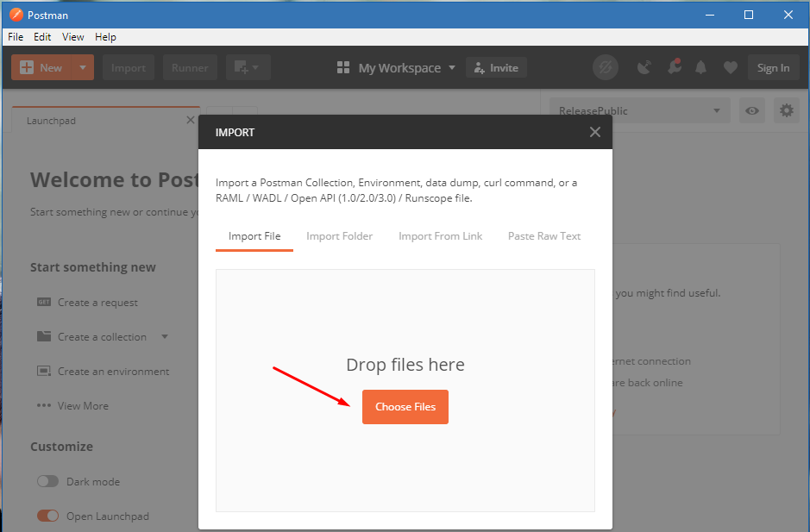
Task: Click Create a collection
Action: 102,337
